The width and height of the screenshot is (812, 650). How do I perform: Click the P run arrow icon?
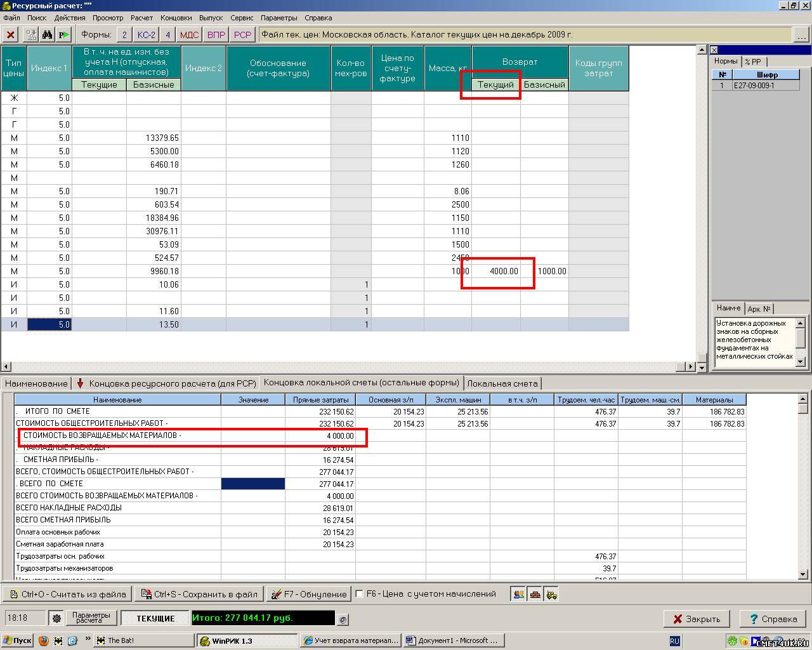click(x=64, y=35)
